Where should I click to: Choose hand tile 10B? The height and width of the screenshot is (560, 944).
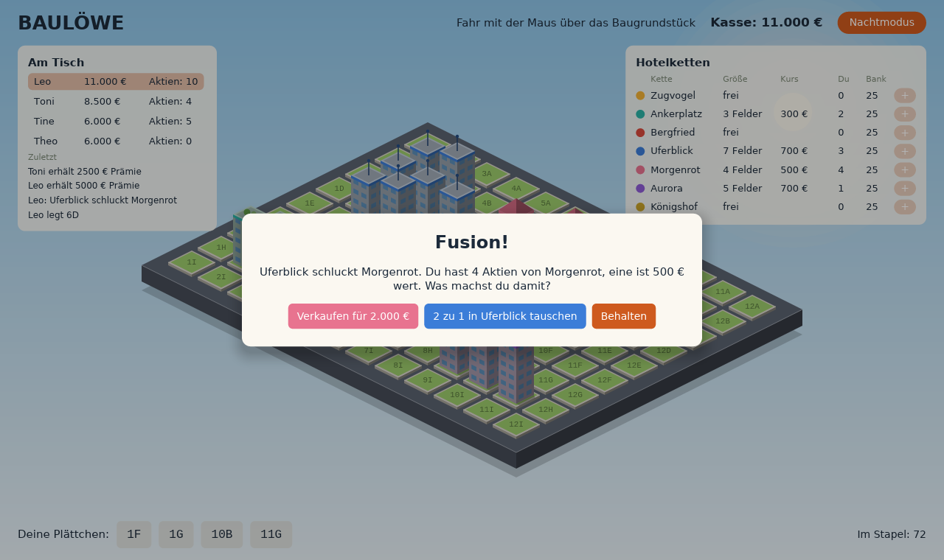222,535
